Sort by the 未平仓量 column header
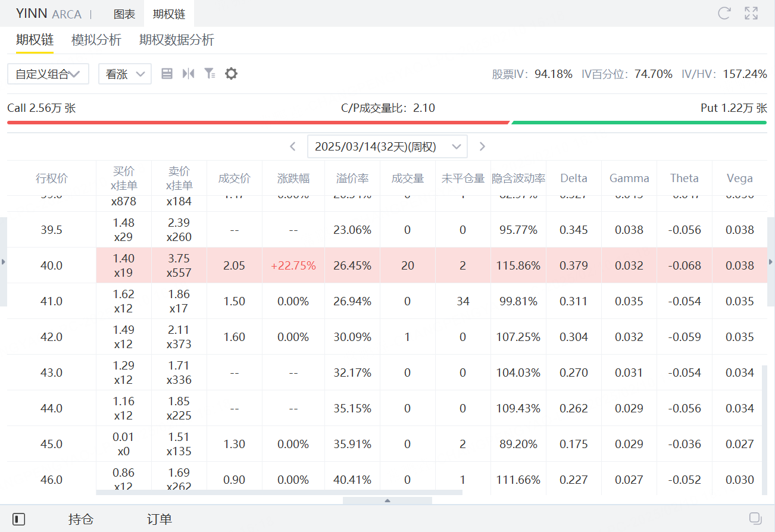The height and width of the screenshot is (532, 775). click(463, 178)
